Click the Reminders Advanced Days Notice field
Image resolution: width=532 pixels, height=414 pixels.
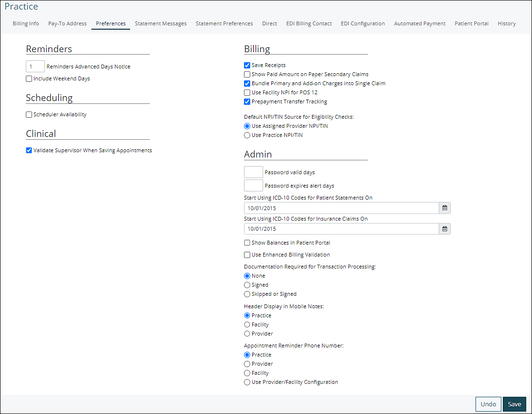pos(35,67)
